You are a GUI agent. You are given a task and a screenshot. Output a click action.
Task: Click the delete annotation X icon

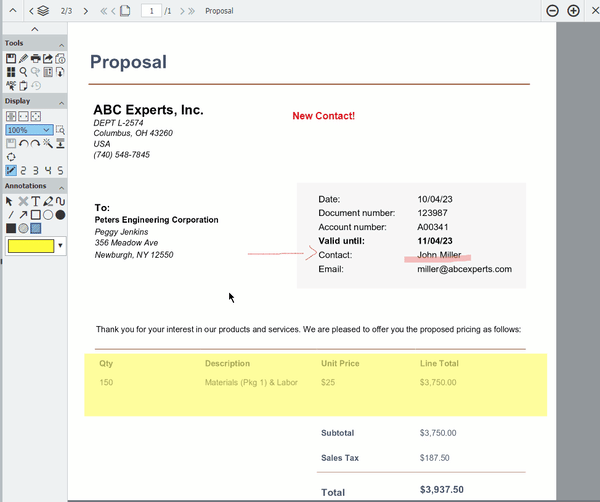tap(23, 201)
